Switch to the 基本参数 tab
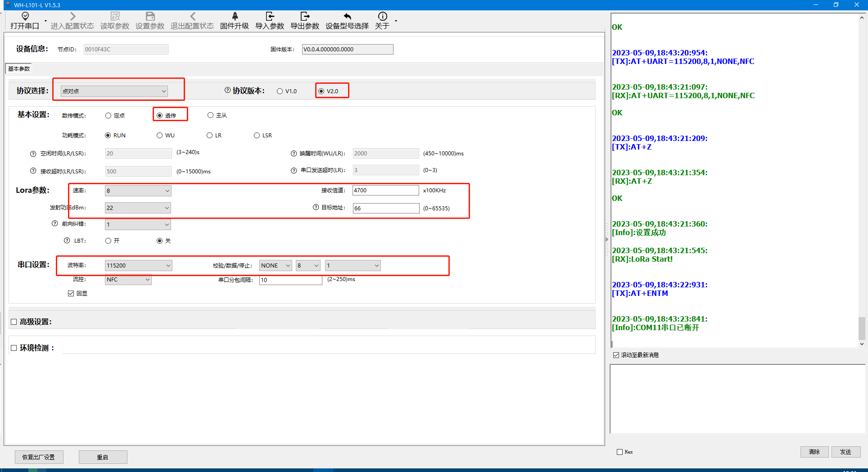Viewport: 868px width, 472px height. tap(19, 69)
